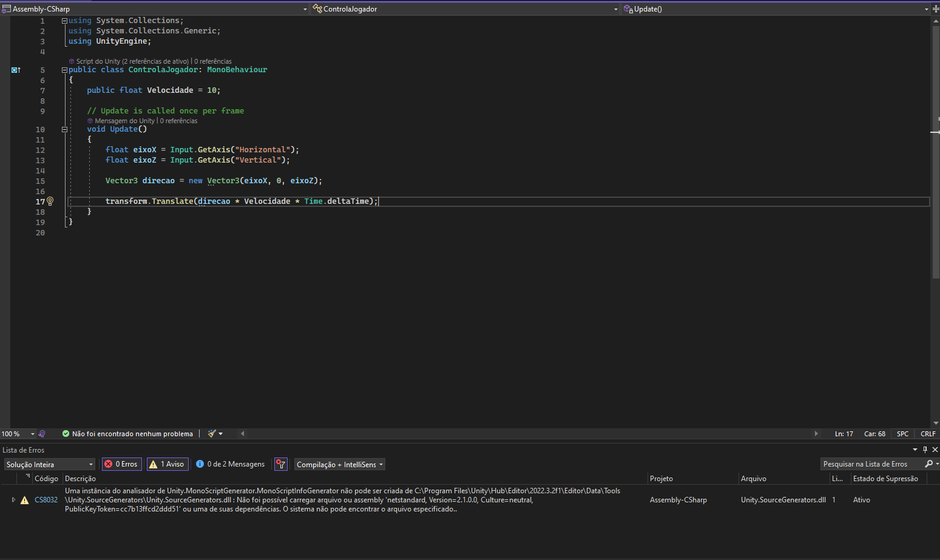Click the warning triangle icon on CS8032 row
Image resolution: width=940 pixels, height=560 pixels.
24,500
